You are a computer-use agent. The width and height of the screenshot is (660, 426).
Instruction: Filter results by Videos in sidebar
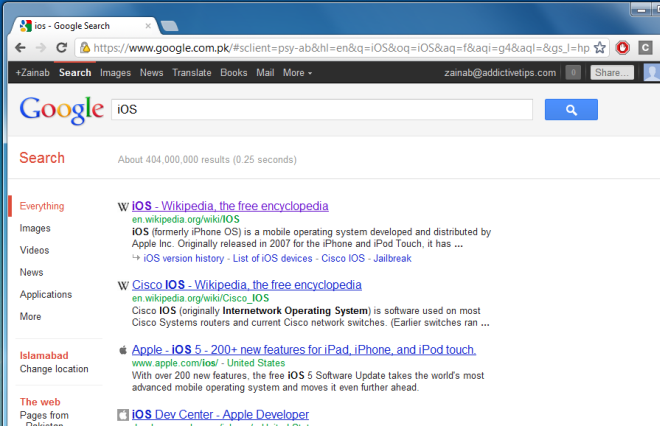(34, 250)
